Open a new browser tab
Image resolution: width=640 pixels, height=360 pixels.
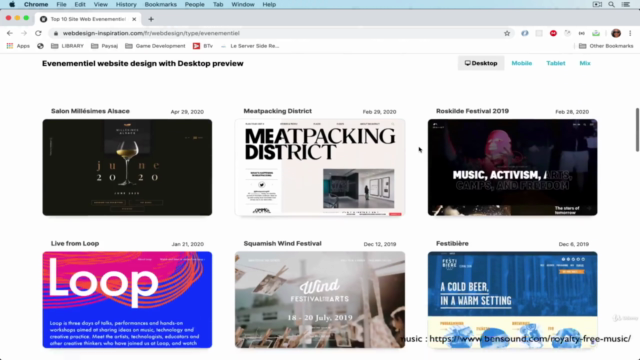click(151, 19)
